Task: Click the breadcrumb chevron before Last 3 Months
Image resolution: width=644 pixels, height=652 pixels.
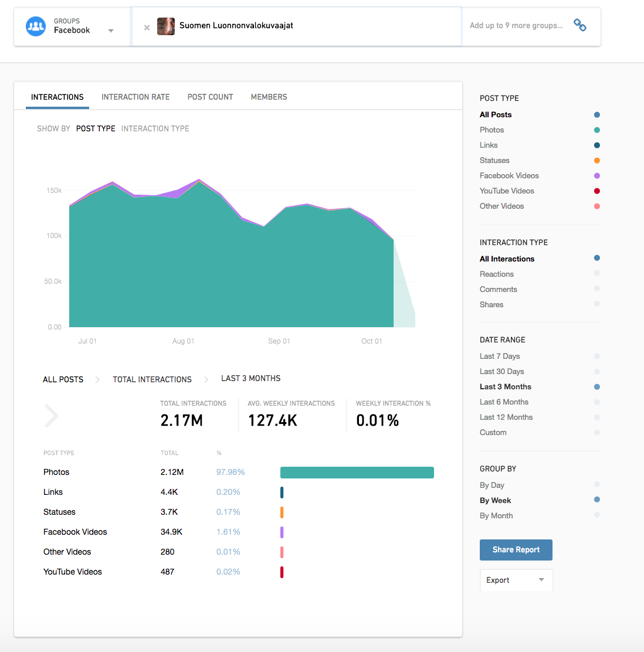Action: [x=206, y=379]
